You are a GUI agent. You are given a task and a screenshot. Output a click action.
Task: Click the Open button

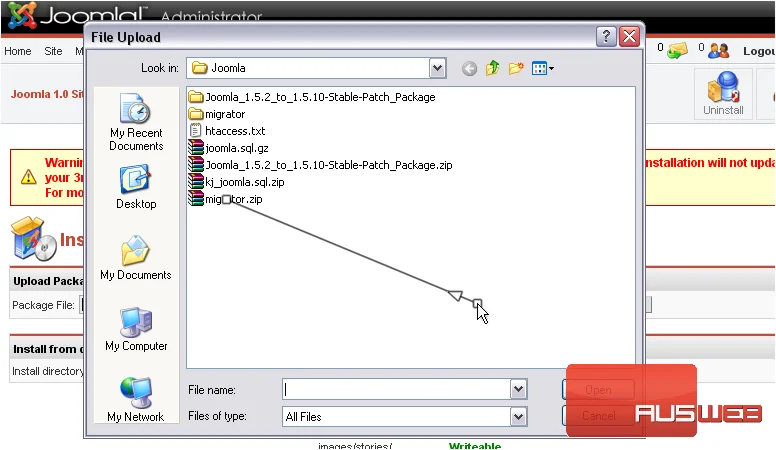(598, 390)
